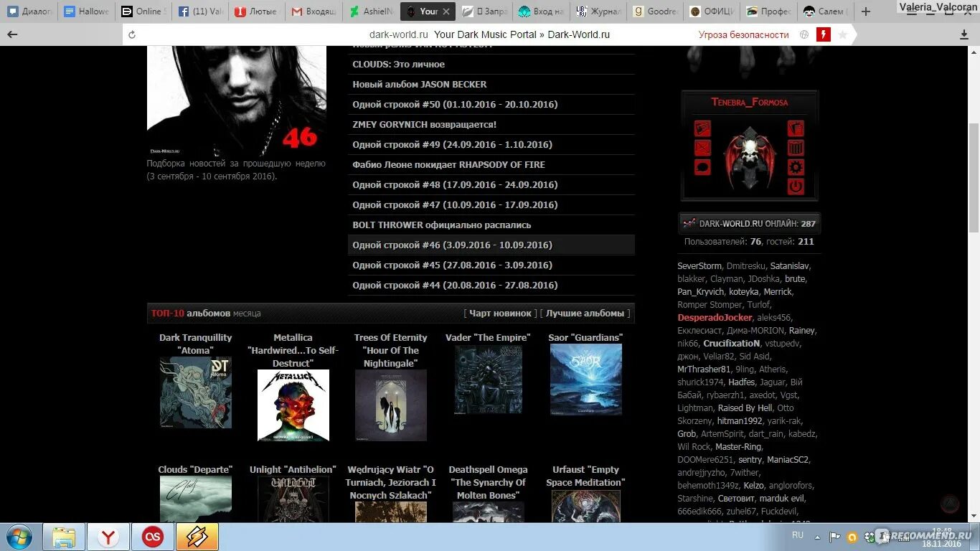Screen dimensions: 980x551
Task: Click the browser back arrow
Action: tap(11, 34)
